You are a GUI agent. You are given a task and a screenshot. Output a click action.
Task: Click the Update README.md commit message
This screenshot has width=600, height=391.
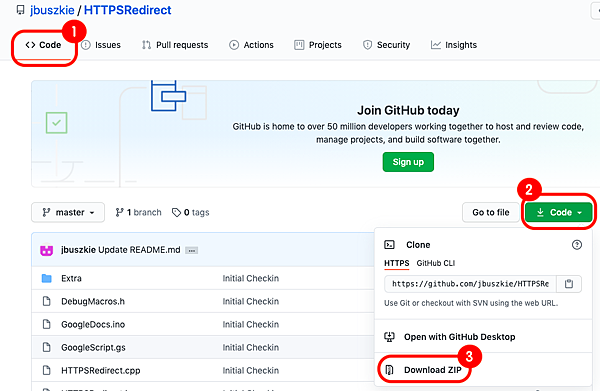coord(139,250)
